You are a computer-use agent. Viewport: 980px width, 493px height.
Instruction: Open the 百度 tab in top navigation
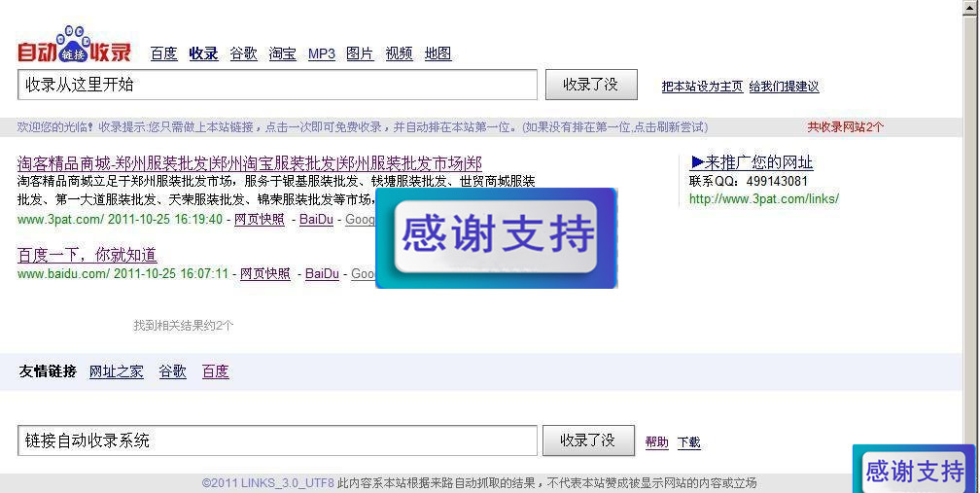tap(163, 53)
